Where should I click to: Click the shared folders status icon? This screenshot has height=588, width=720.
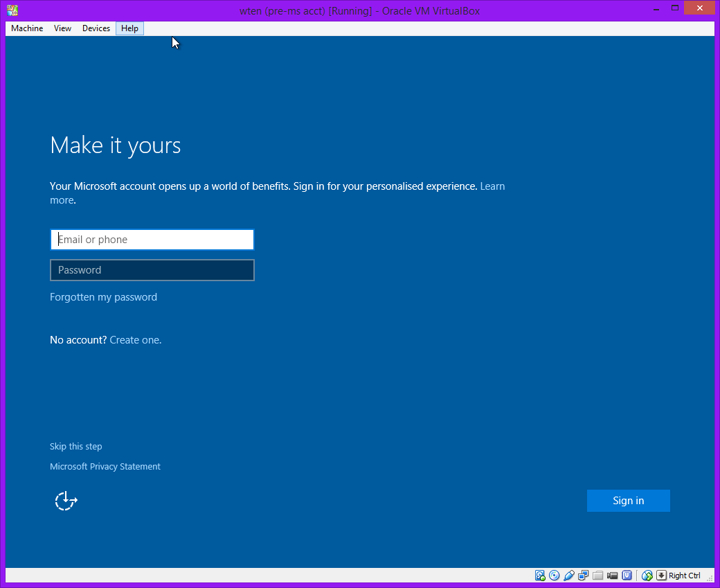tap(598, 576)
